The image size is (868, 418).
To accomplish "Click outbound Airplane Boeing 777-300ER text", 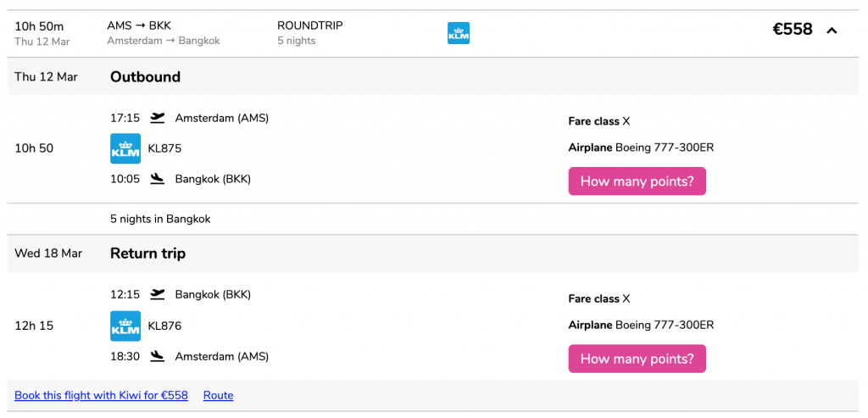I will click(641, 148).
